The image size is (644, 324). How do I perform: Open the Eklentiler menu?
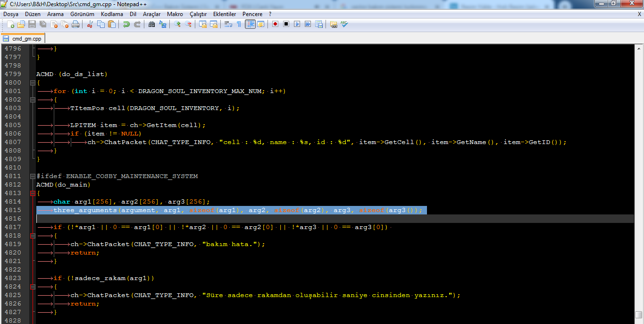pyautogui.click(x=225, y=14)
